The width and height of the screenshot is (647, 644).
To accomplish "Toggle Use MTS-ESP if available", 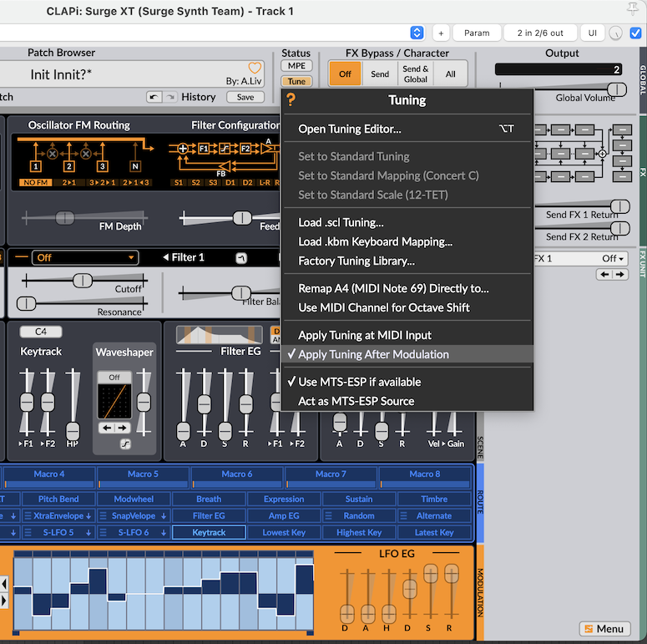I will click(x=407, y=382).
